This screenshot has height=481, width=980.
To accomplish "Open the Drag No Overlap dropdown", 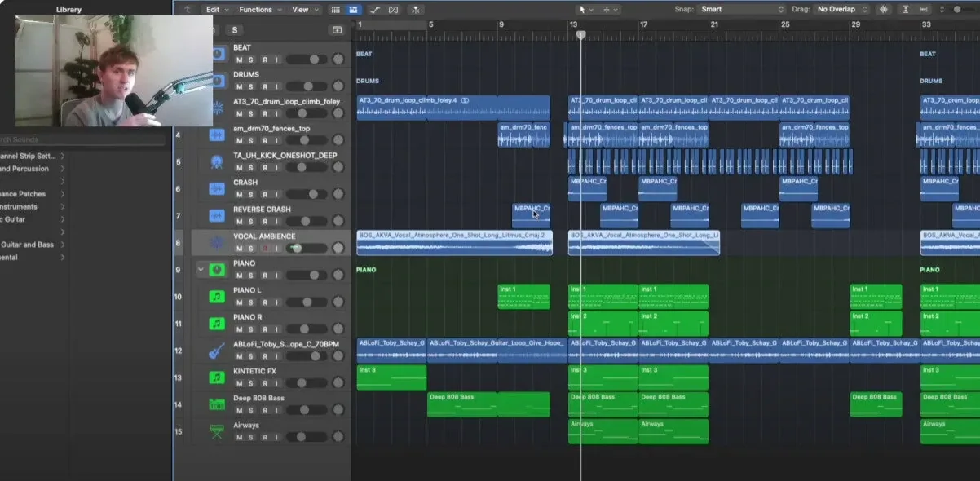I will click(842, 10).
